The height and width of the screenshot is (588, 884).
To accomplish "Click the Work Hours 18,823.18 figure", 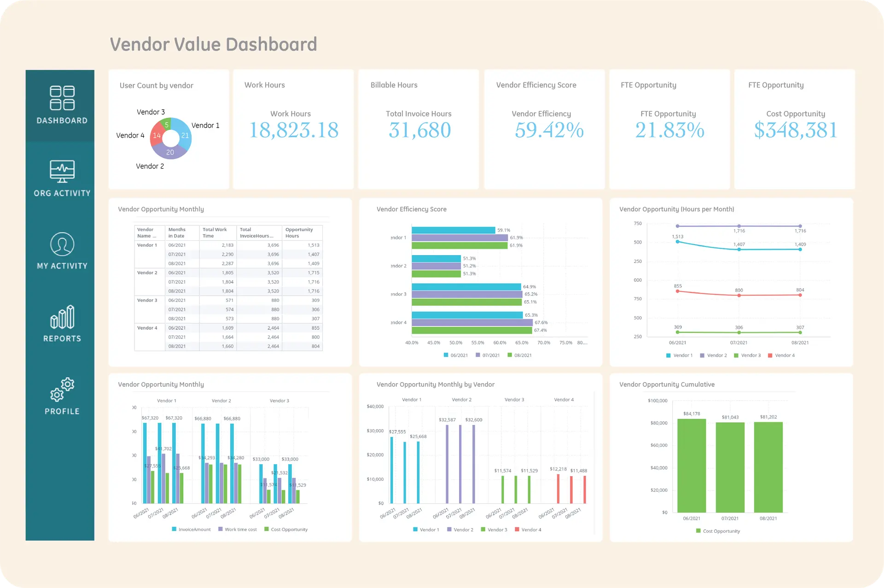I will coord(293,130).
